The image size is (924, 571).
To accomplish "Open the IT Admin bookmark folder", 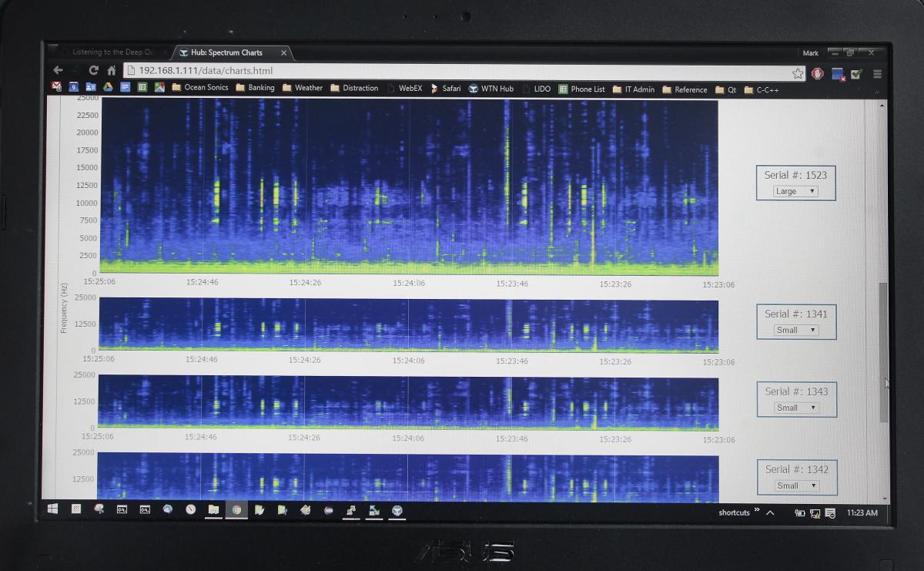I will [x=634, y=89].
